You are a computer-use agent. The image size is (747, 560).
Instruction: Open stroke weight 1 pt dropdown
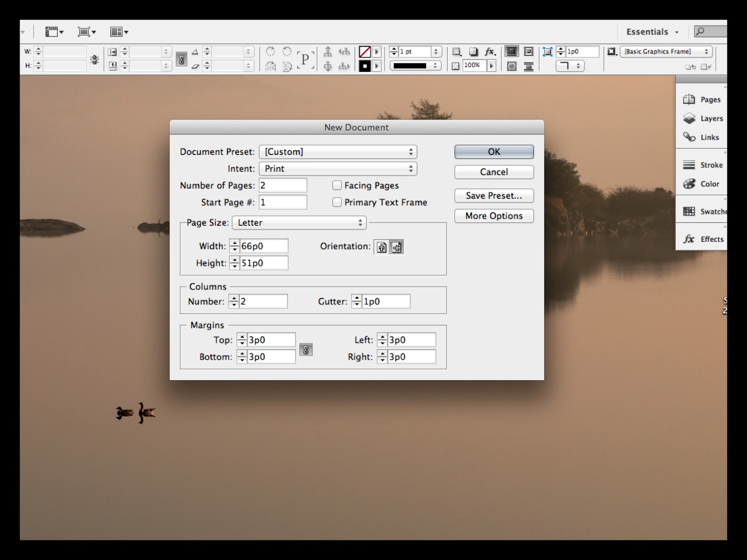pos(436,51)
